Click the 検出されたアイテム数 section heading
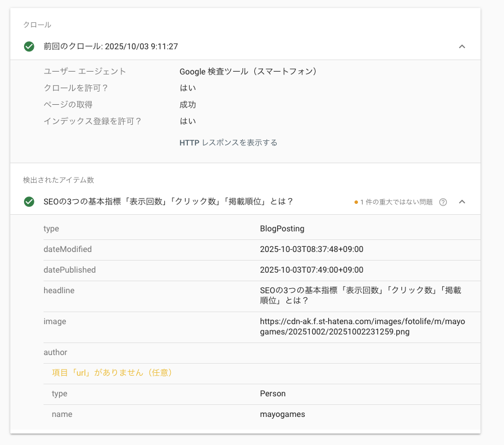The width and height of the screenshot is (504, 445). 58,180
